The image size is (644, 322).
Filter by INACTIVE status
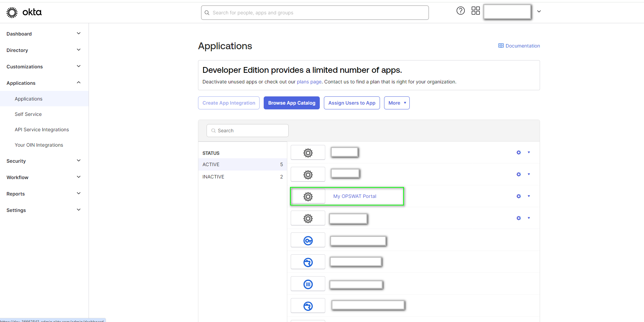(x=242, y=177)
